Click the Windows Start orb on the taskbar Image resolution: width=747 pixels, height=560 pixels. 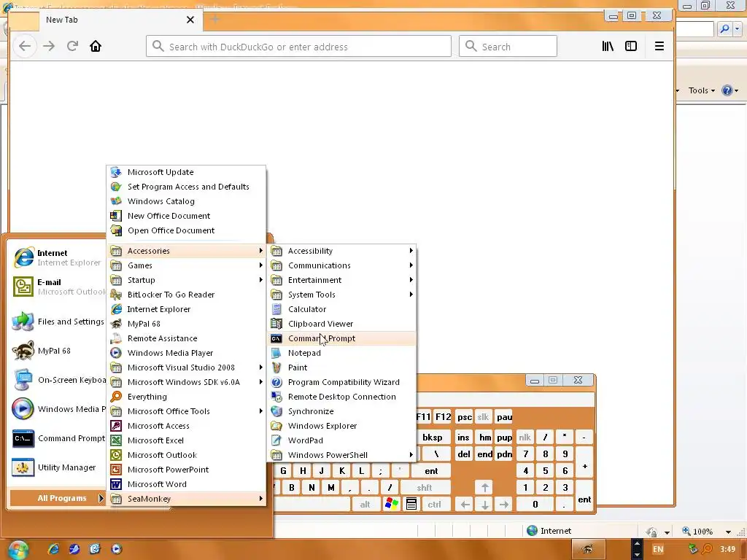[x=18, y=550]
